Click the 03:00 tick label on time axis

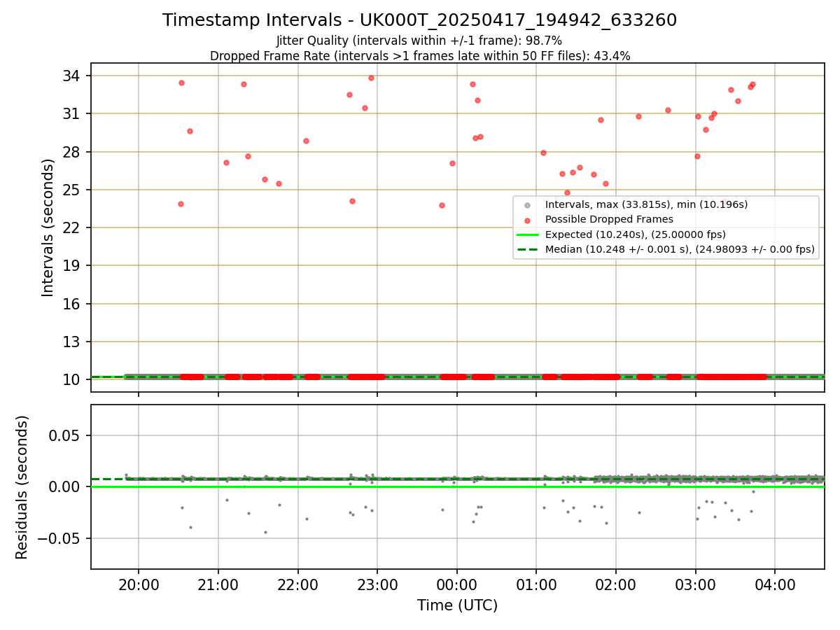click(x=696, y=584)
